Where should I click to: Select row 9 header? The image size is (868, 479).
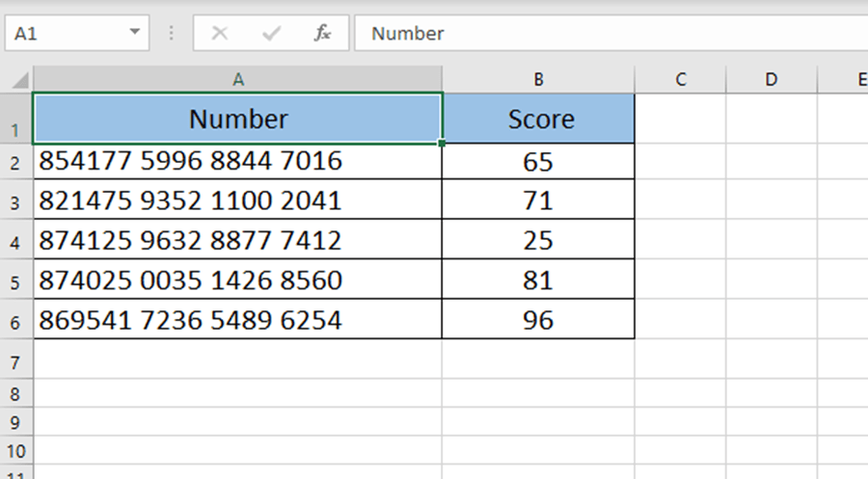click(16, 422)
